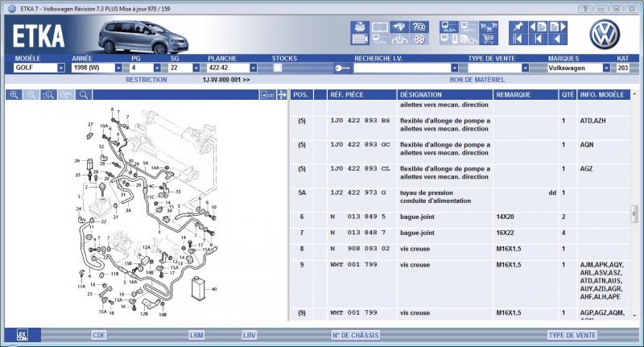This screenshot has width=644, height=347.
Task: Click the Volkswagen logo
Action: click(x=605, y=34)
